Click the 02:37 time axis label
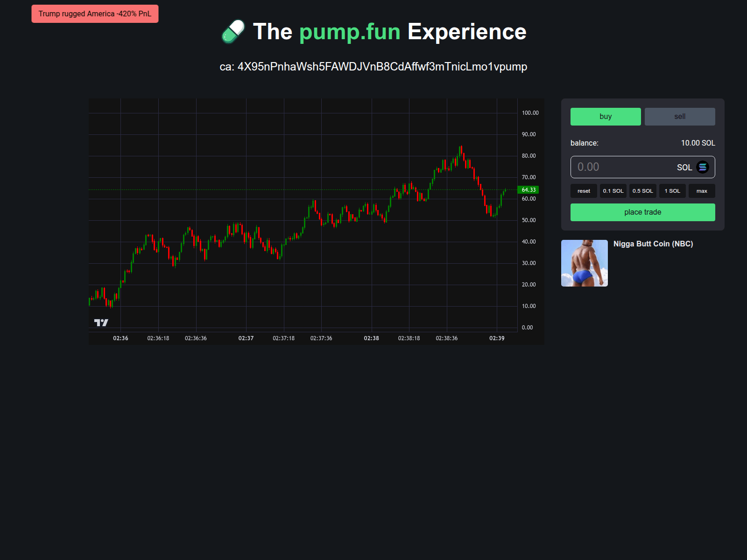 [x=246, y=338]
